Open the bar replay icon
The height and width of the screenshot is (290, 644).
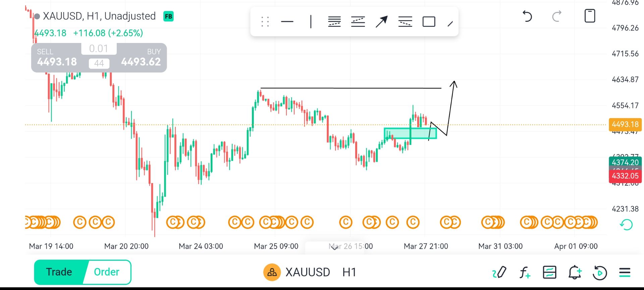pos(600,272)
